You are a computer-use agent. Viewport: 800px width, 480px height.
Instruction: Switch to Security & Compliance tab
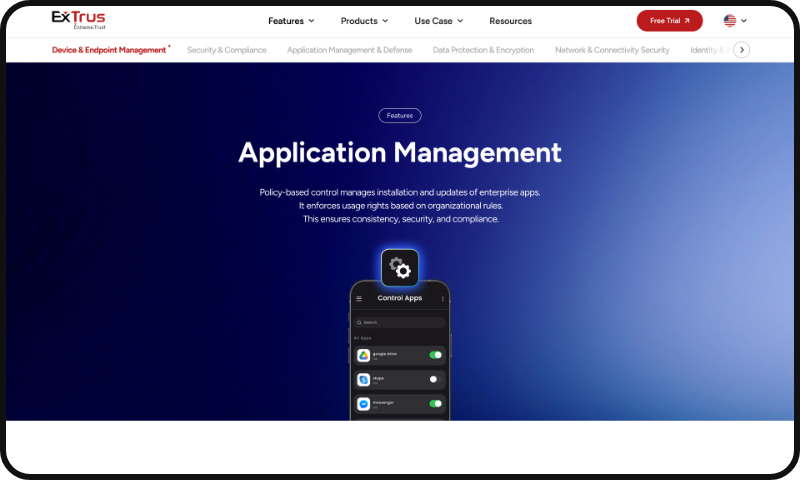pos(227,50)
